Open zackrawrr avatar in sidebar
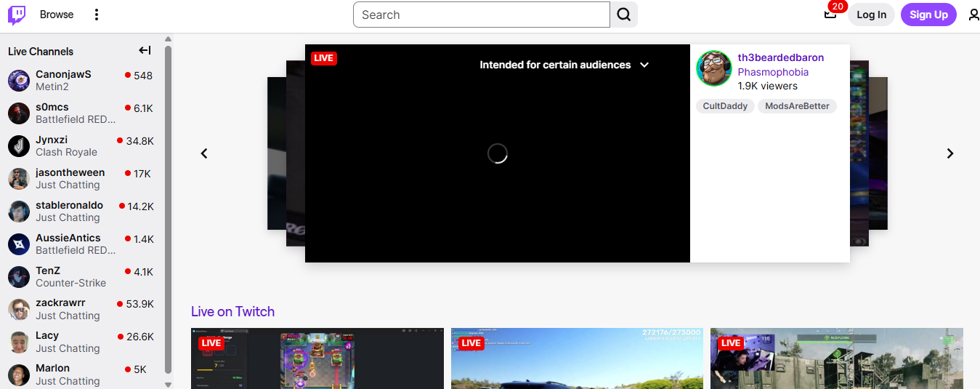 [19, 309]
